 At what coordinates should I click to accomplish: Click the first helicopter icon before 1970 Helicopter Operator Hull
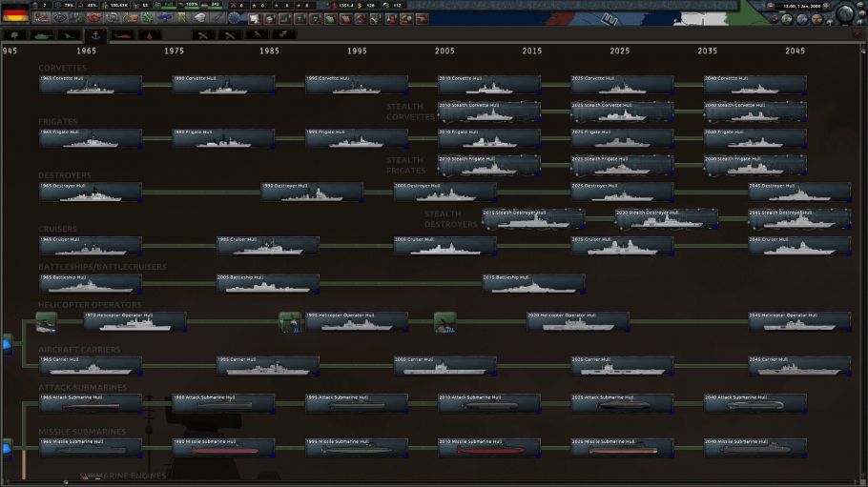(46, 322)
